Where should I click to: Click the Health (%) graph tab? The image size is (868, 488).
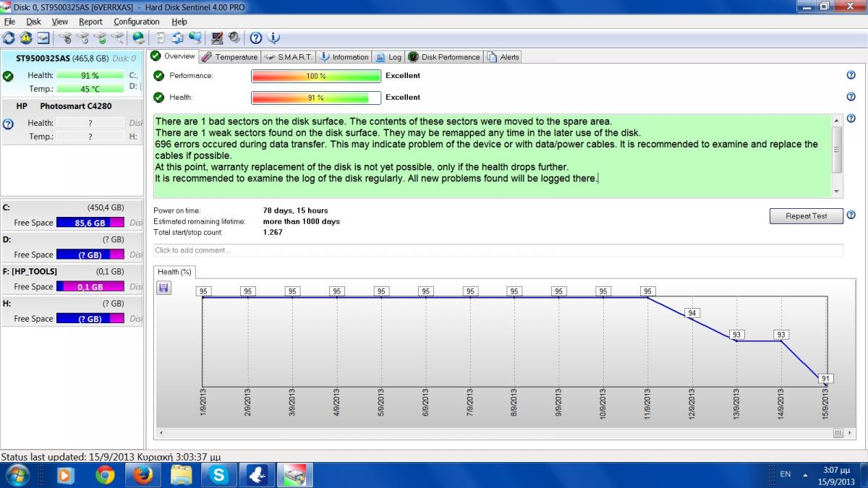coord(174,272)
